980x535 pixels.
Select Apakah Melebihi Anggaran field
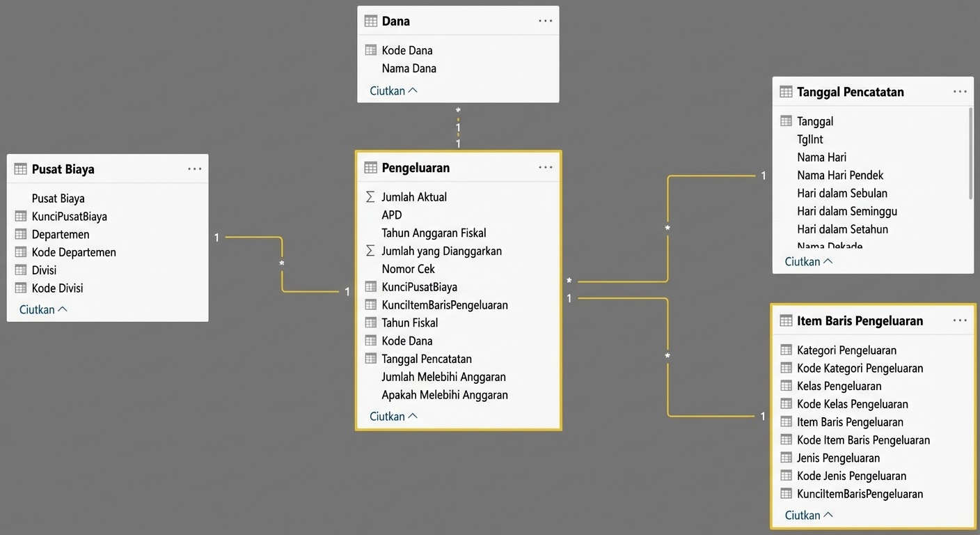pos(445,395)
